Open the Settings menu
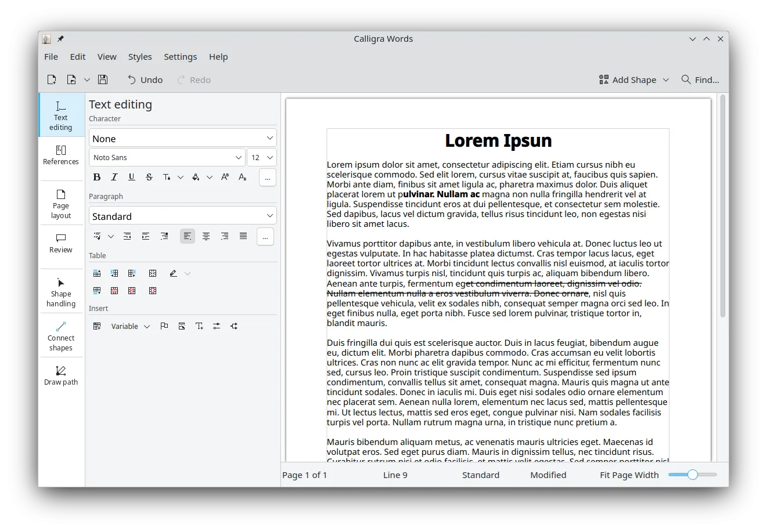This screenshot has width=767, height=532. (x=180, y=56)
